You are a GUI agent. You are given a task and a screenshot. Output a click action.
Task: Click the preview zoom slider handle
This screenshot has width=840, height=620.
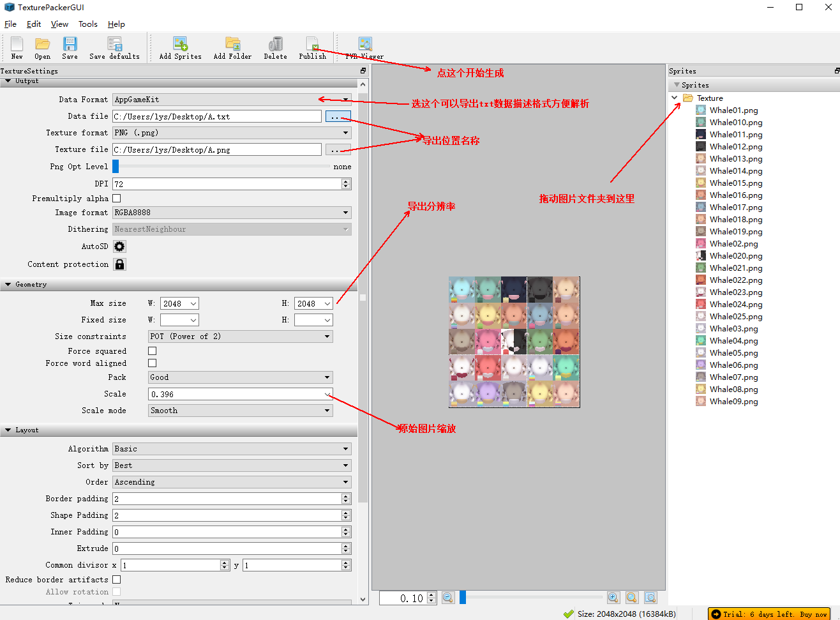463,597
